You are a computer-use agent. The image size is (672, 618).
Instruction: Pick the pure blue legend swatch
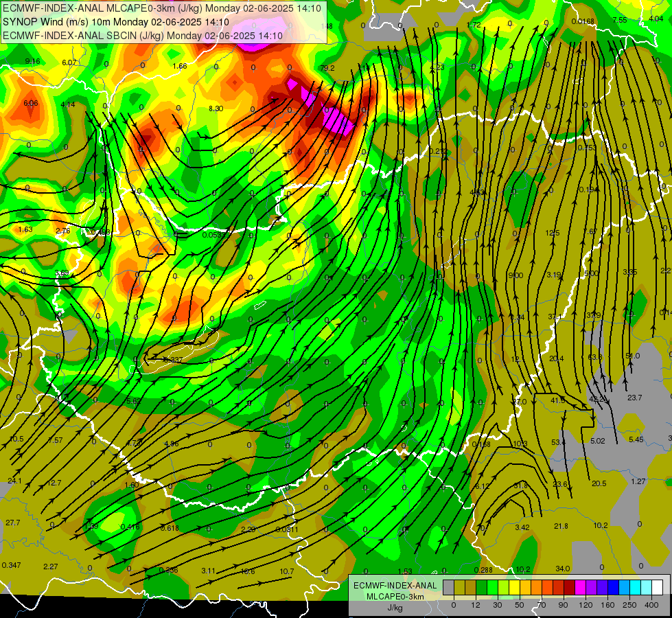pos(613,588)
